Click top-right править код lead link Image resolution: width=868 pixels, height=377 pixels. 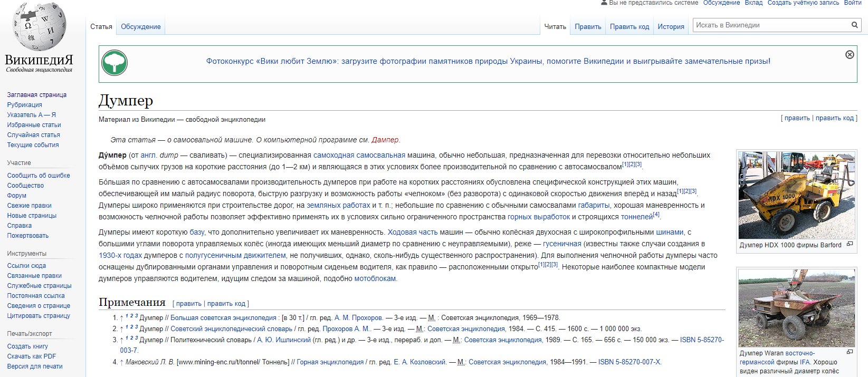[x=834, y=118]
